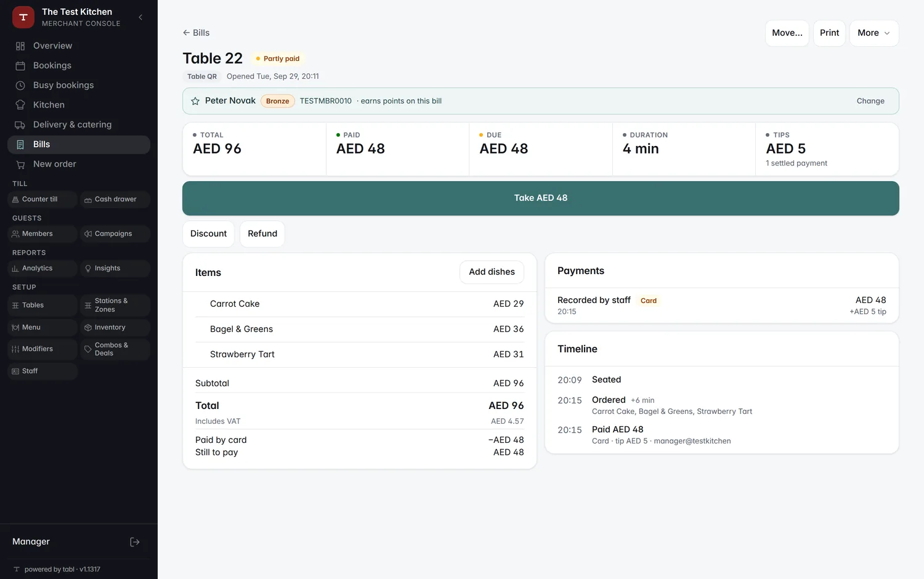Open the Cash drawer

tap(115, 199)
